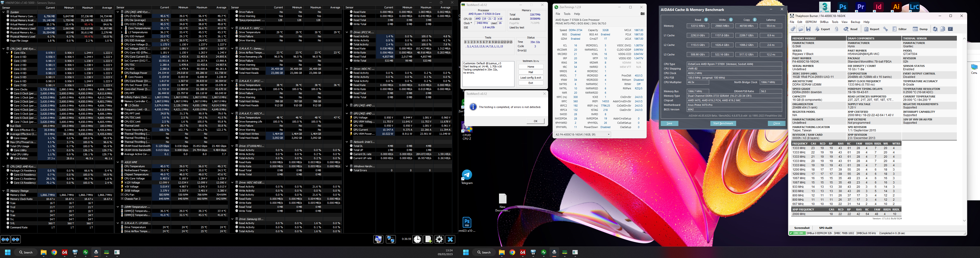The image size is (980, 258).
Task: Click HWiNFO start logging document icon
Action: pos(428,239)
